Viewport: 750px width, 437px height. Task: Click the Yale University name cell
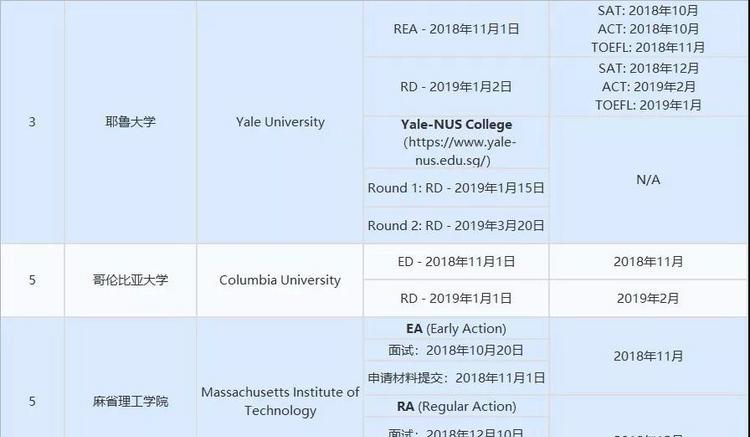tap(280, 122)
